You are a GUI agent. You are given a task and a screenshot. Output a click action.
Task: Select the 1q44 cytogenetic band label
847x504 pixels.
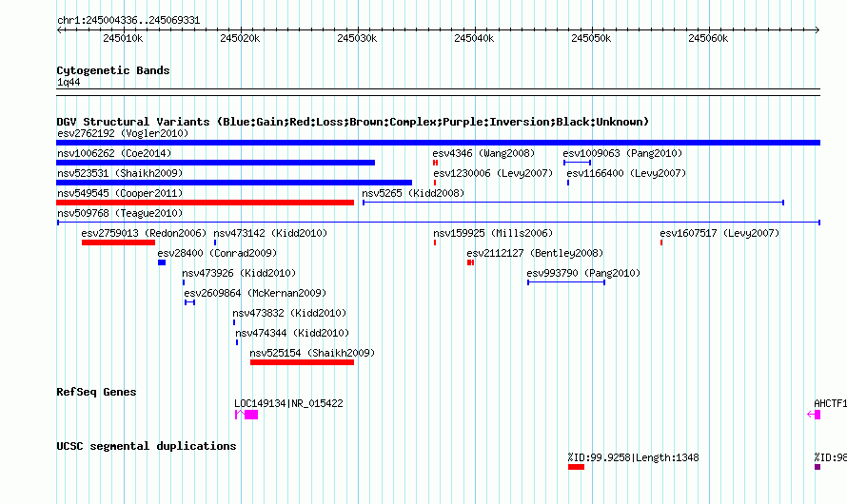pyautogui.click(x=69, y=83)
